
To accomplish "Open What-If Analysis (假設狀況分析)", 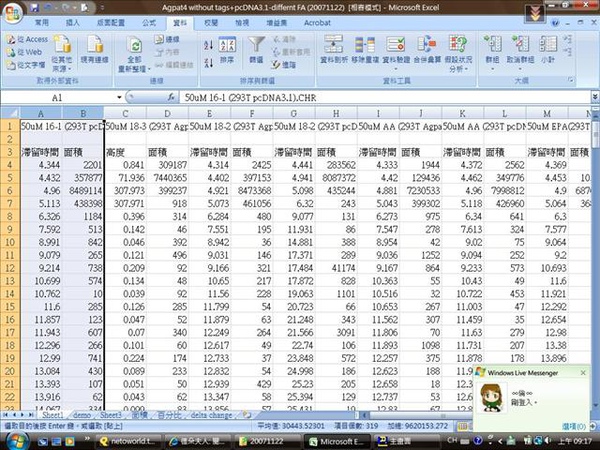I will (x=458, y=54).
